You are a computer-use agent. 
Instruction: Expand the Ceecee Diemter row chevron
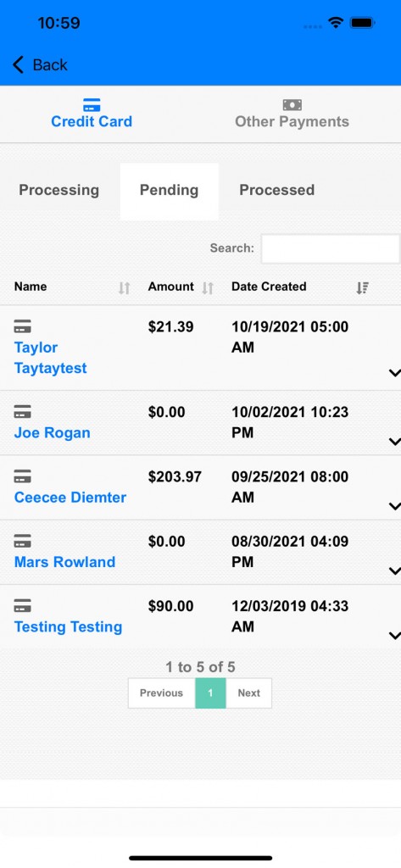click(394, 506)
